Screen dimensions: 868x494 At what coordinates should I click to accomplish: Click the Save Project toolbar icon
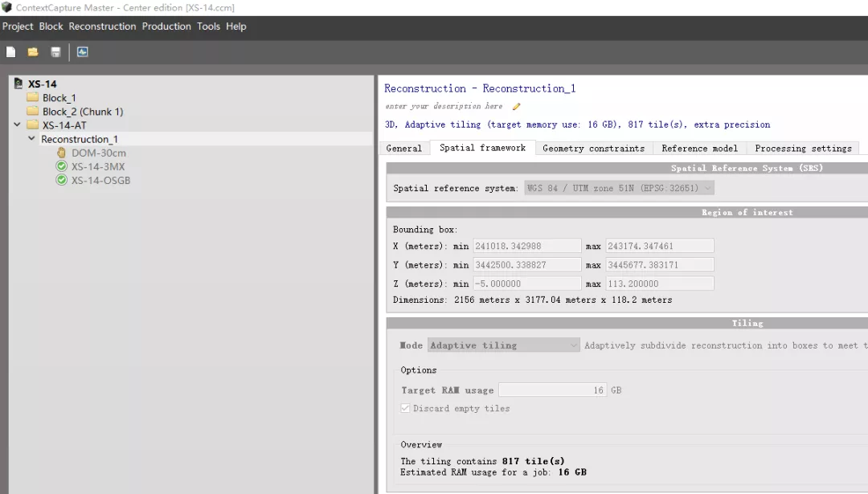click(55, 52)
